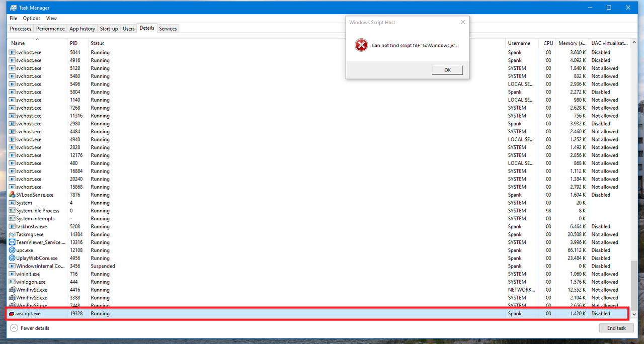Screen dimensions: 644x344
Task: Select the upc.exe row
Action: pos(318,250)
